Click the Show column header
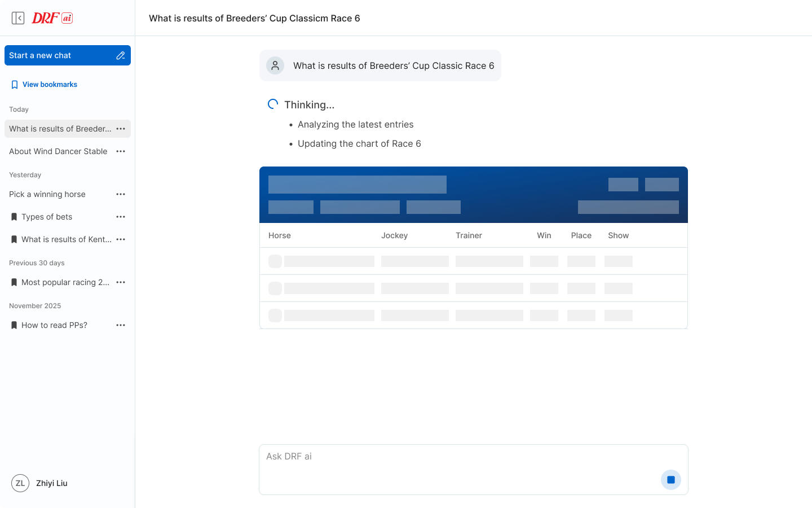The width and height of the screenshot is (812, 508). pos(619,235)
